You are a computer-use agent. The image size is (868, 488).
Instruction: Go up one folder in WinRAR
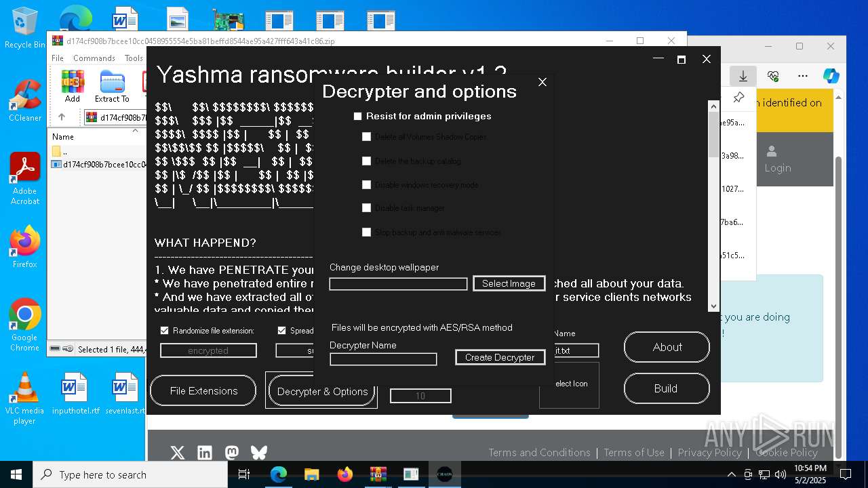(62, 117)
